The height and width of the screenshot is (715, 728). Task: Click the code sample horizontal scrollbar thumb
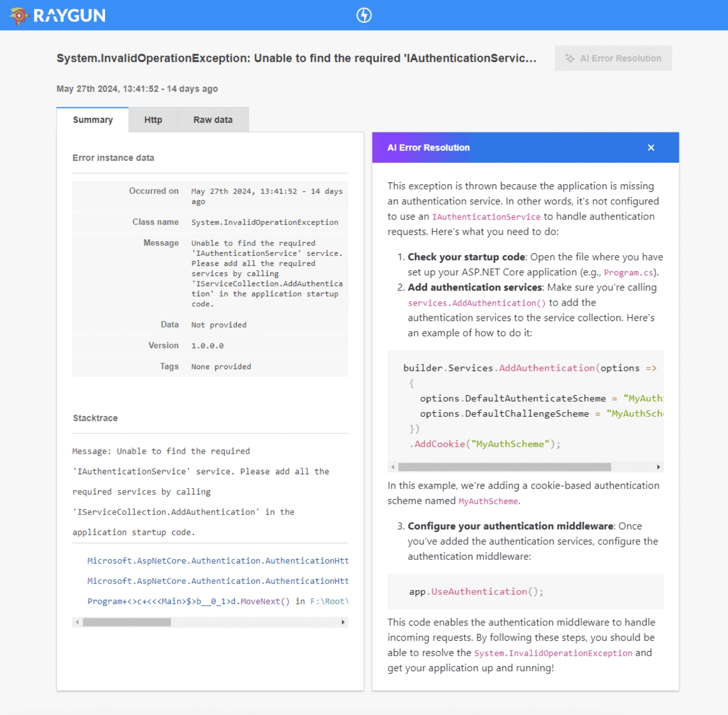click(504, 467)
